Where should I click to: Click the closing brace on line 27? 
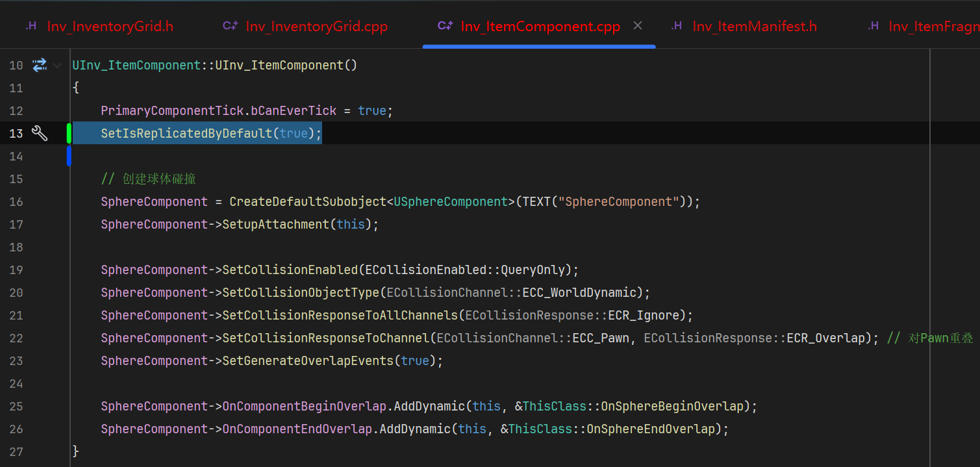[76, 451]
